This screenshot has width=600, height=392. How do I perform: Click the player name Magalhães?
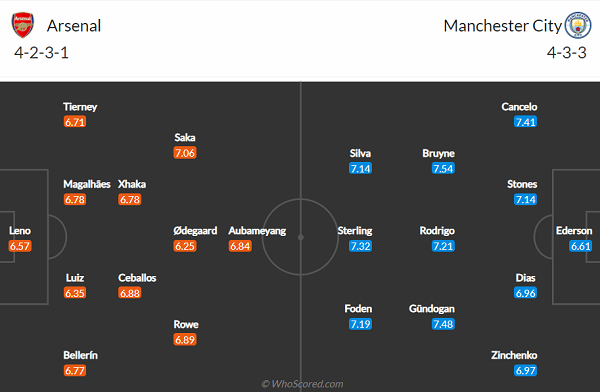click(87, 185)
